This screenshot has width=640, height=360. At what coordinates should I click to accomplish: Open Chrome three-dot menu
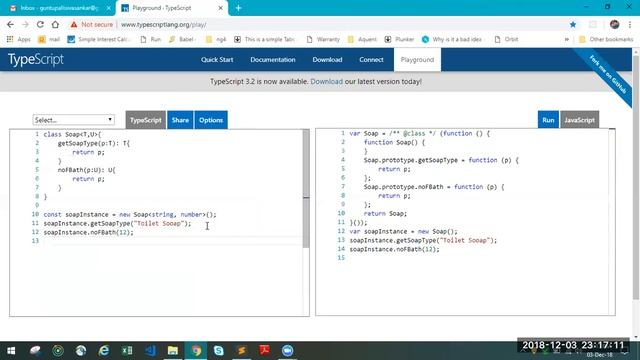point(630,24)
